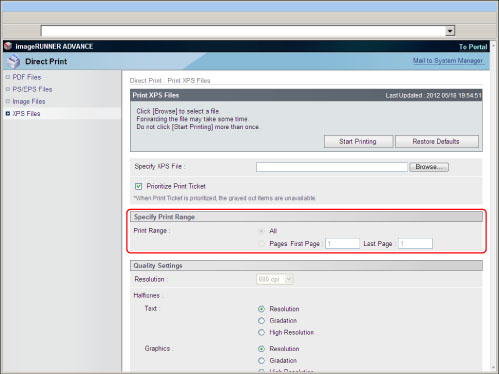This screenshot has height=374, width=499.
Task: Open the PS/EPS Files page
Action: click(32, 89)
